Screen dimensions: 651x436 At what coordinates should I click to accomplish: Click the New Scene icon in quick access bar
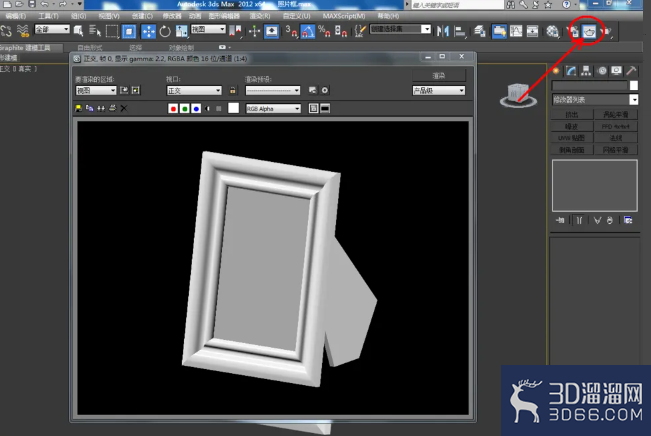coord(7,4)
